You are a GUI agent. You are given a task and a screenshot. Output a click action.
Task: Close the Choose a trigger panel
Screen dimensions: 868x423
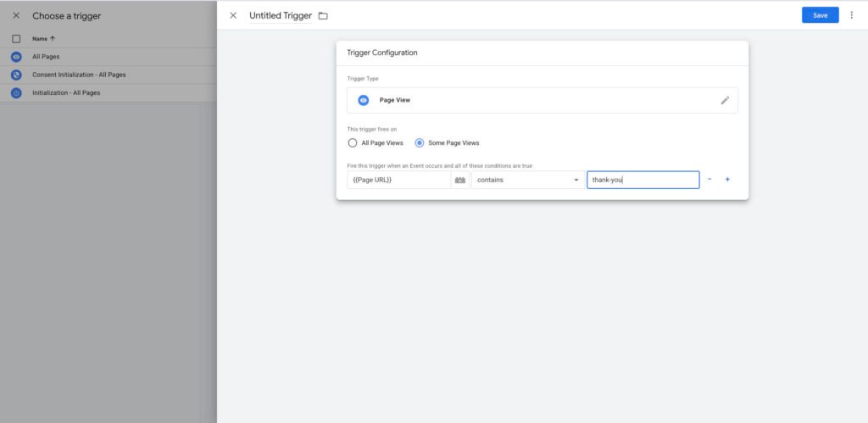16,15
